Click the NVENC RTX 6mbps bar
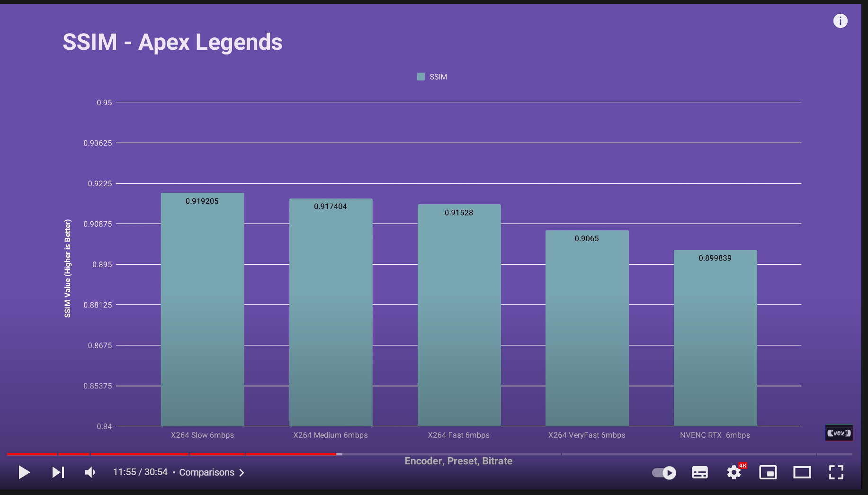 pyautogui.click(x=715, y=338)
